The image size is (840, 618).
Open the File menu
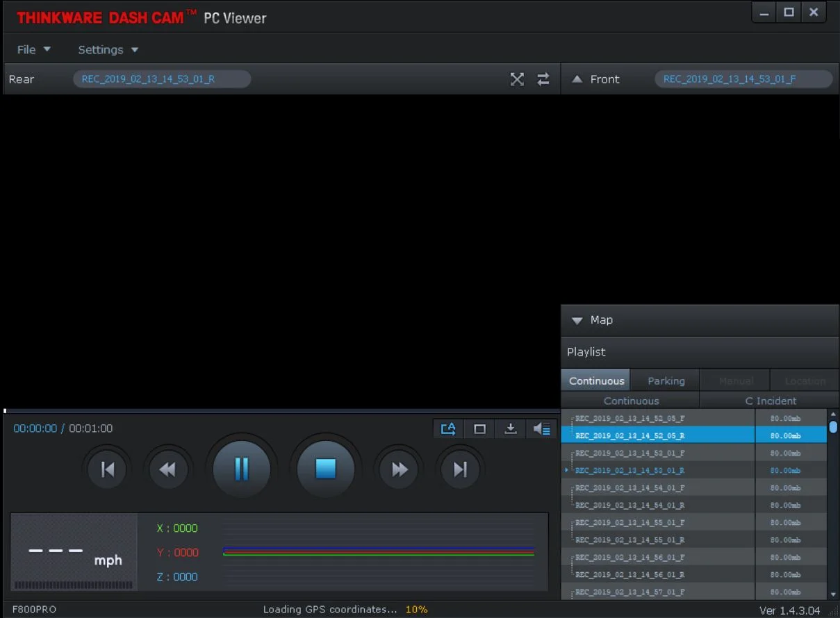pyautogui.click(x=33, y=49)
